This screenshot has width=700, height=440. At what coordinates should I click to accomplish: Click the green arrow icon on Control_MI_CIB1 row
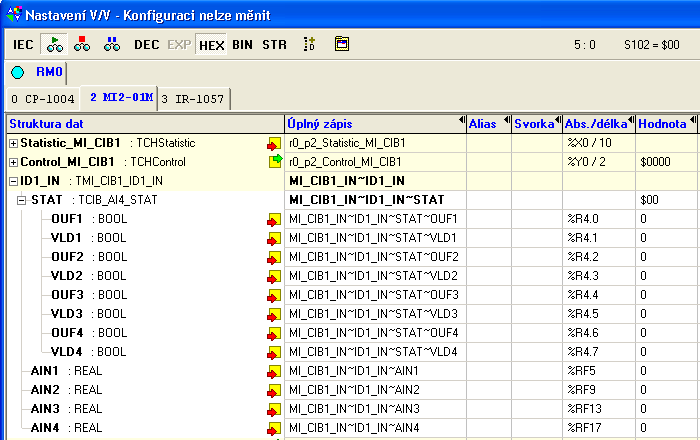[275, 161]
